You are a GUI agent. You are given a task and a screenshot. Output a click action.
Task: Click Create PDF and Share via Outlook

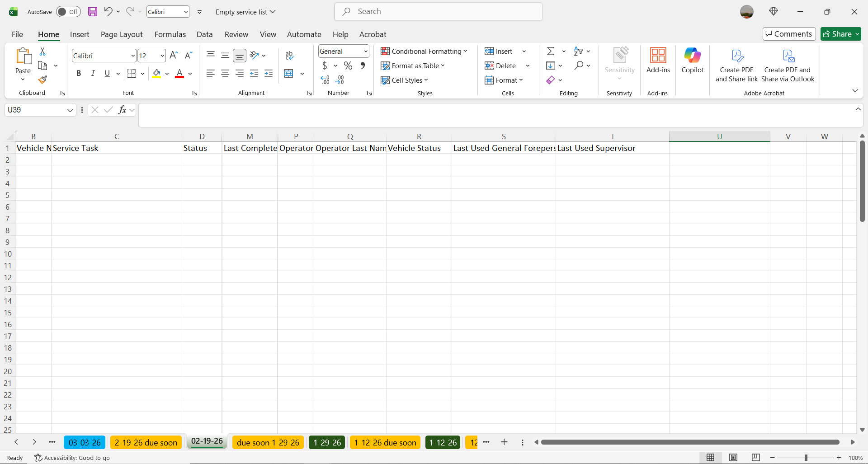[x=788, y=66]
